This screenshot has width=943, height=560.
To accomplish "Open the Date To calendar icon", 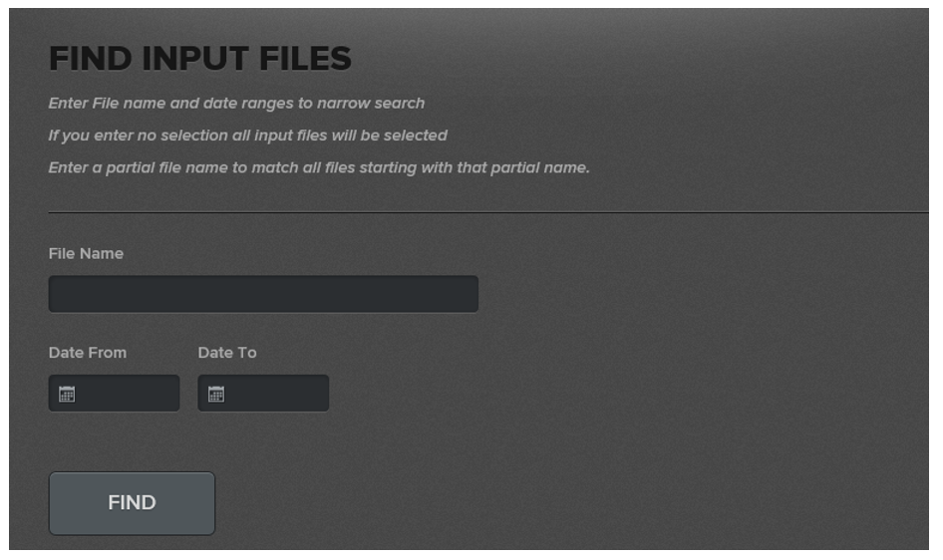I will point(216,395).
